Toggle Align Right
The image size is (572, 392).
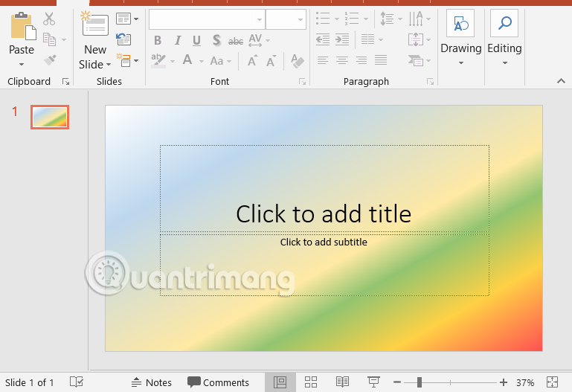click(361, 60)
